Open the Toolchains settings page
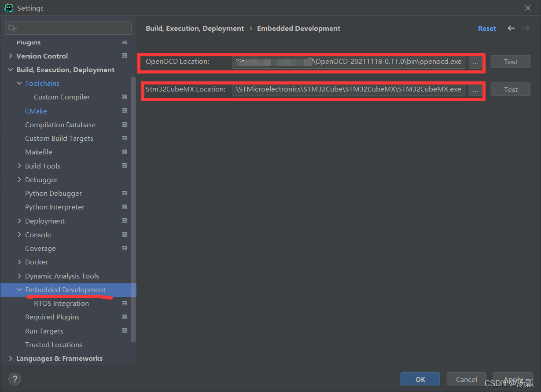This screenshot has width=541, height=392. pyautogui.click(x=42, y=83)
